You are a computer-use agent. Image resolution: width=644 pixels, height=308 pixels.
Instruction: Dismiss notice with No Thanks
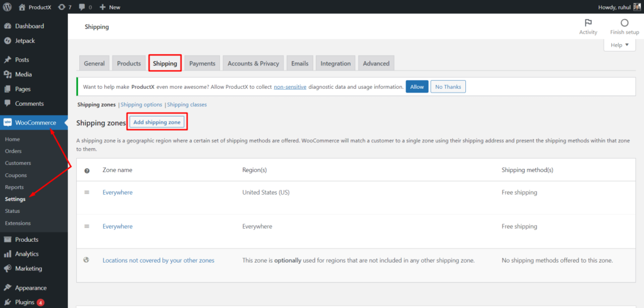point(448,87)
